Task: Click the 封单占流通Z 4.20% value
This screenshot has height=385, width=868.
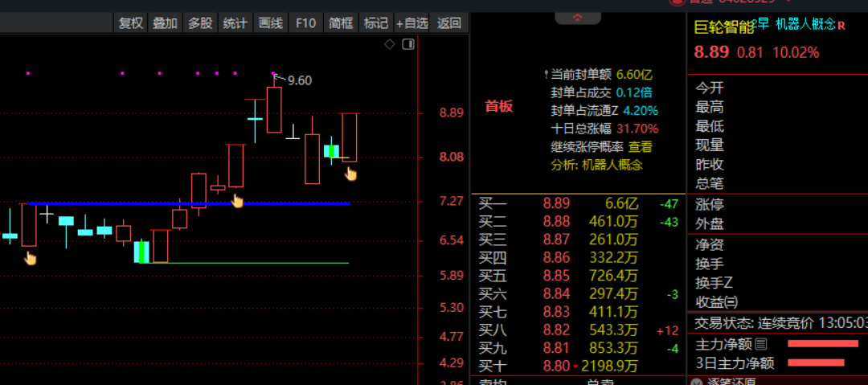Action: click(x=641, y=110)
